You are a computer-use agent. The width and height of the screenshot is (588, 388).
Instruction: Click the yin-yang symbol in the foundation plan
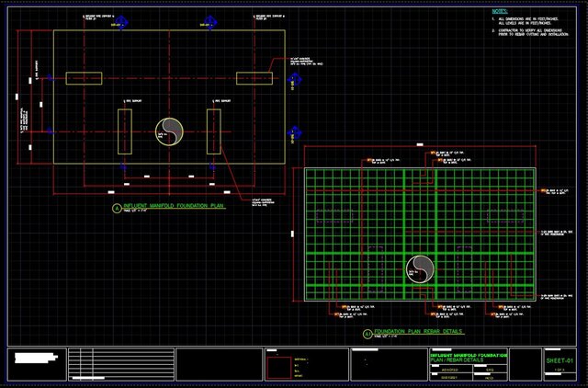tap(169, 131)
